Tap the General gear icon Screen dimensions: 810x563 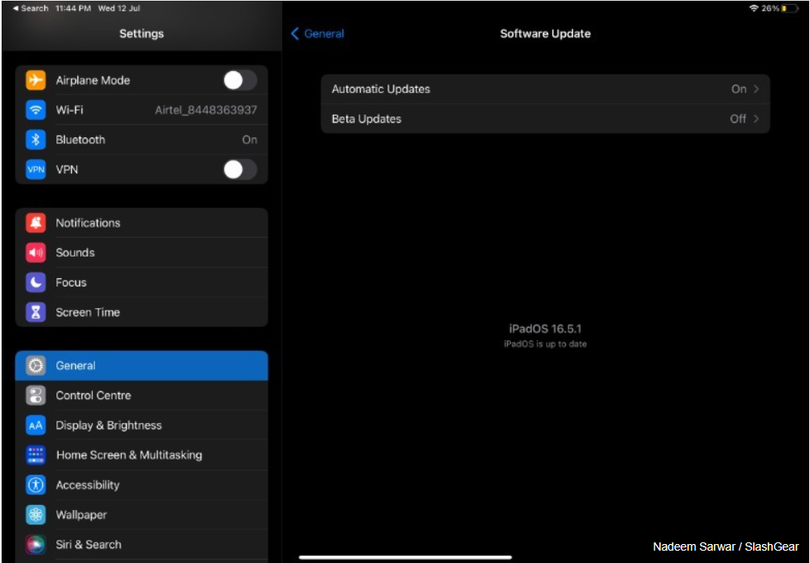tap(36, 366)
